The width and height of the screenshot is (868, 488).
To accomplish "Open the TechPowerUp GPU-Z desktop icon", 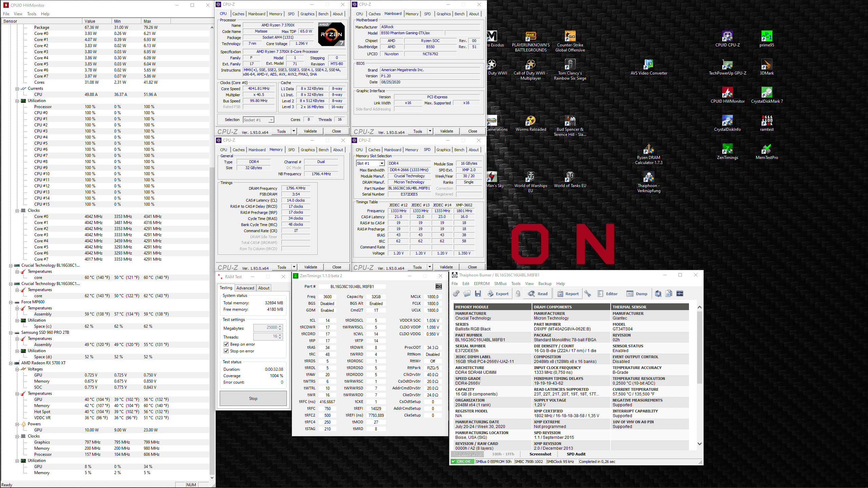I will point(727,67).
